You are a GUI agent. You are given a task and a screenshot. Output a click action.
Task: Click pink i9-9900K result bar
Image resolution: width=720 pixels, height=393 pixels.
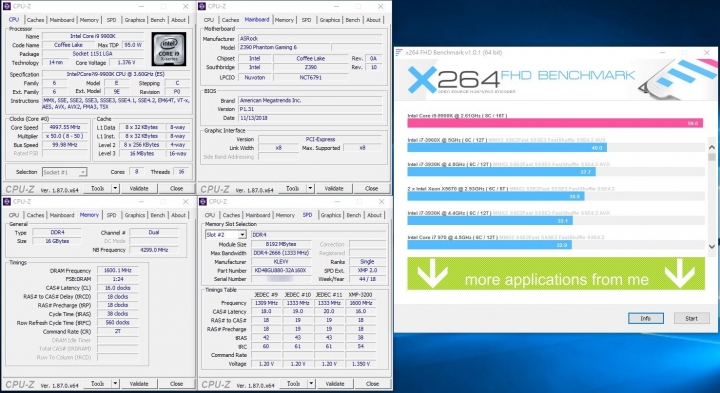[x=555, y=123]
